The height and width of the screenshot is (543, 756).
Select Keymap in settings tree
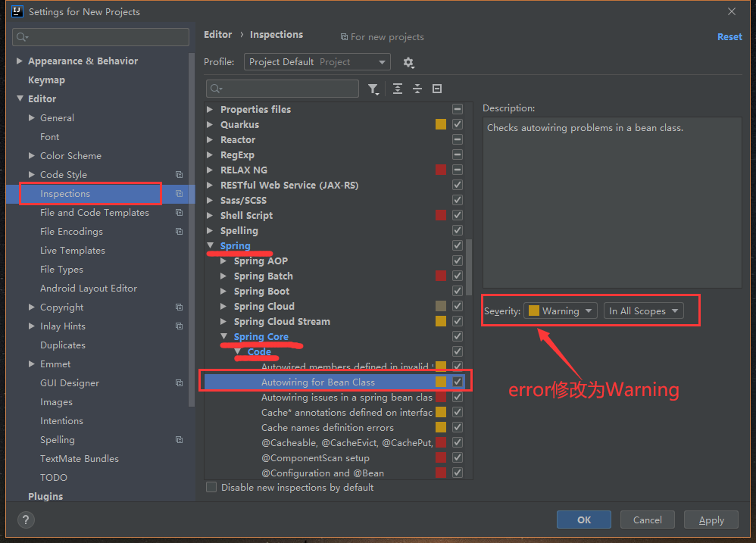(x=46, y=80)
